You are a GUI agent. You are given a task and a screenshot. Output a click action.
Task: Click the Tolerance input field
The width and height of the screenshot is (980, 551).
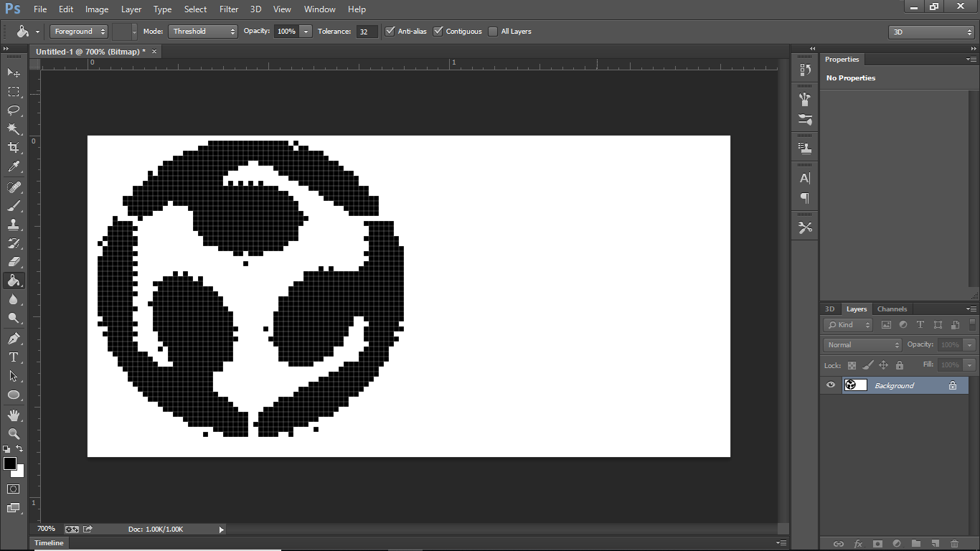click(x=367, y=32)
